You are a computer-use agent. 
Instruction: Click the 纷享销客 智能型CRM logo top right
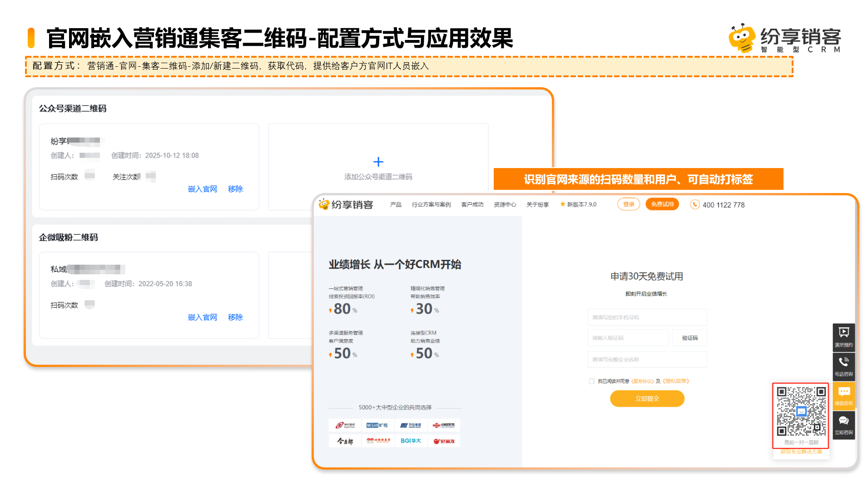click(x=784, y=39)
